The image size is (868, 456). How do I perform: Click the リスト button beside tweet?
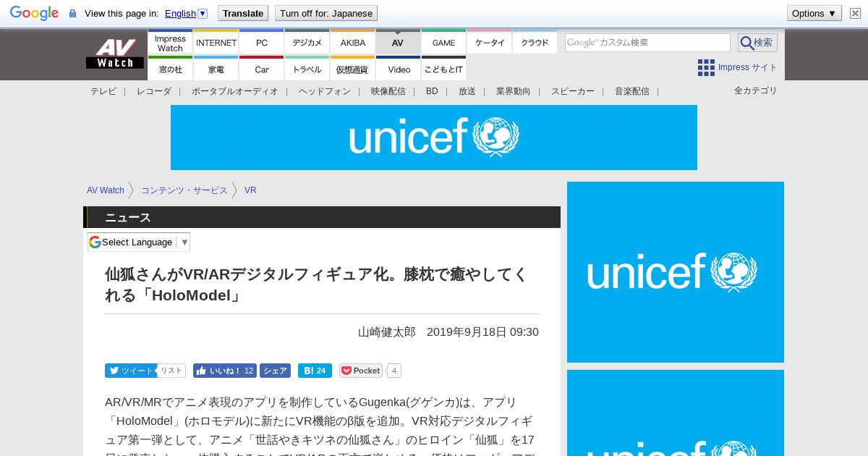pos(171,371)
